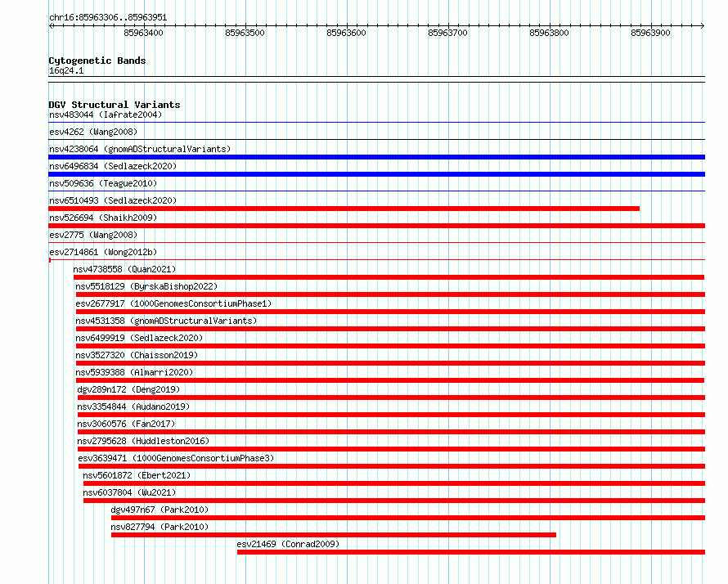This screenshot has width=728, height=584.
Task: Select the esv2714861 (Wong2012b) label
Action: [103, 252]
